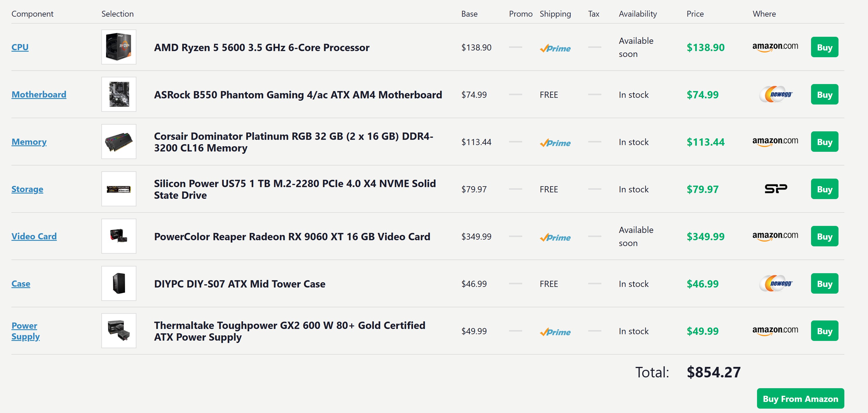Click the Silicon Power merchant logo
Screen dimensions: 868x413
776,189
